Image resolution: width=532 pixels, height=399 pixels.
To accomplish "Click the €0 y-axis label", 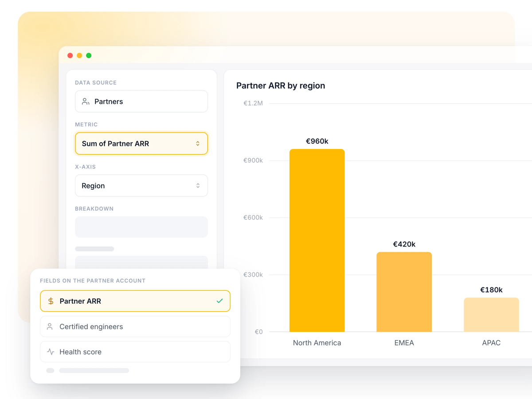I will pyautogui.click(x=258, y=332).
